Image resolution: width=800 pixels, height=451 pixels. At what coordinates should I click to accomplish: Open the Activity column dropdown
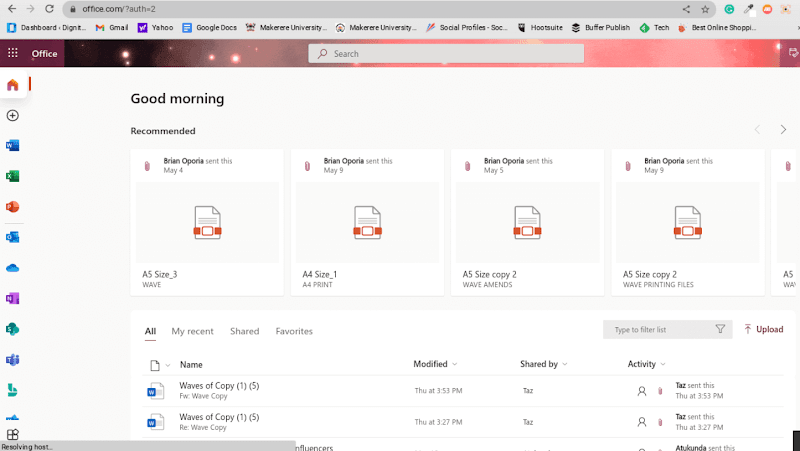663,364
